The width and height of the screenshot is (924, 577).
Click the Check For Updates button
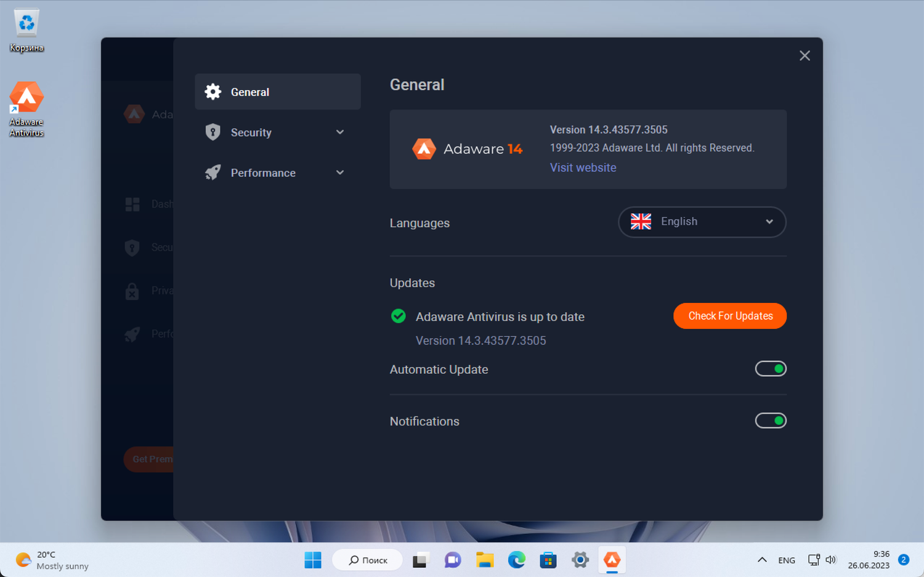tap(730, 316)
